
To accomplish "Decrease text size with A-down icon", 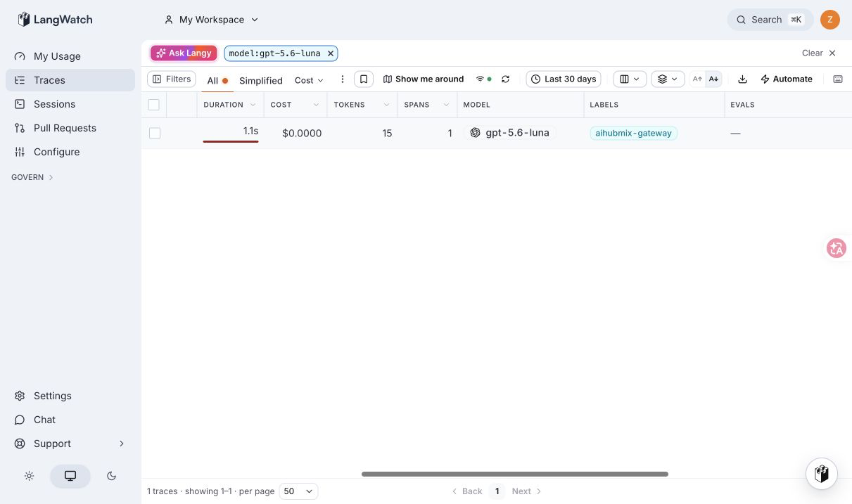I will [713, 79].
